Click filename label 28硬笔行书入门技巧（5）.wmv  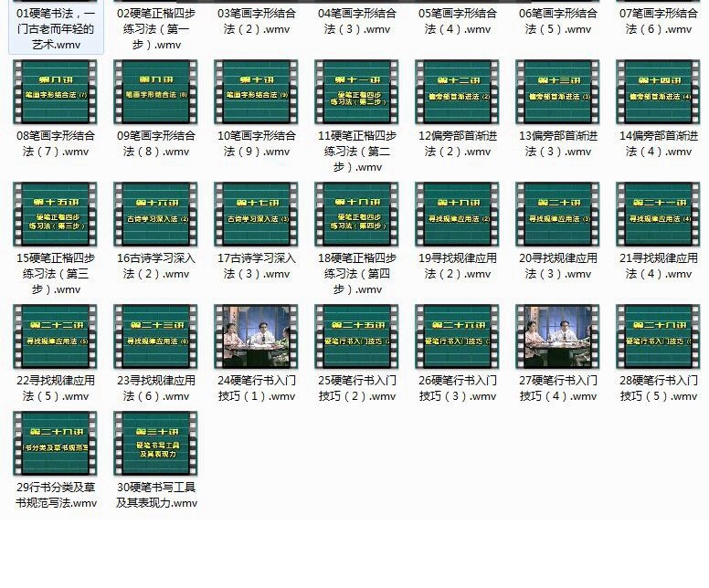(658, 388)
